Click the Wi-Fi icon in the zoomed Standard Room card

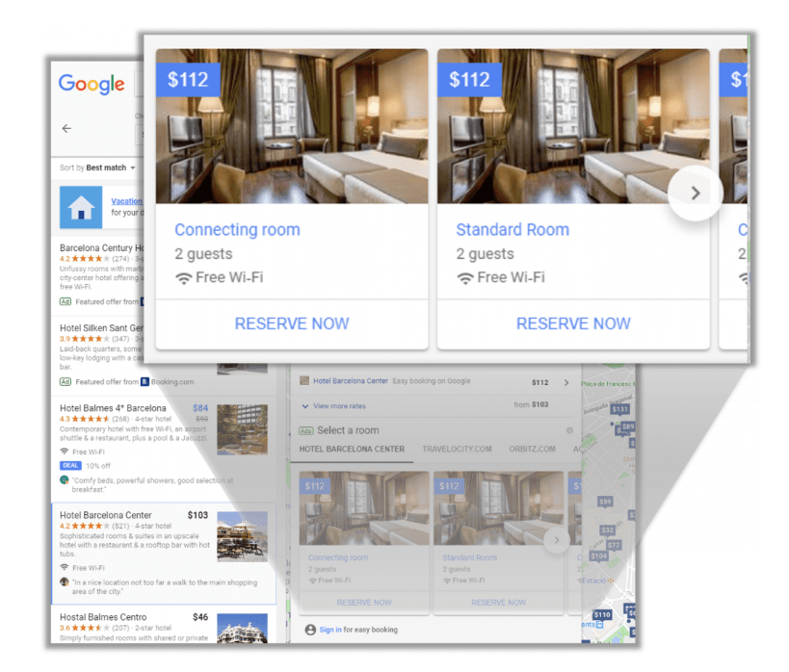[x=465, y=278]
